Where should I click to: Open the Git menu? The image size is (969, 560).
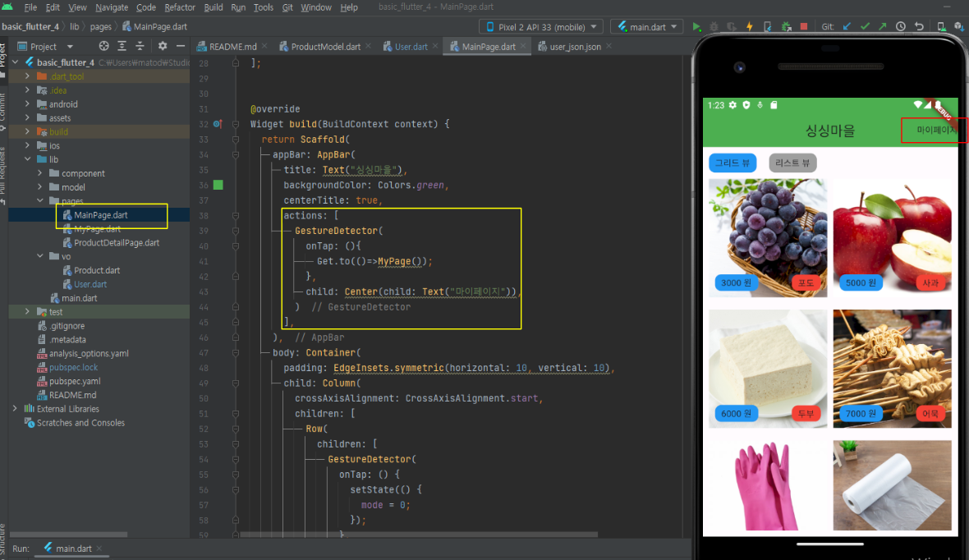point(287,7)
